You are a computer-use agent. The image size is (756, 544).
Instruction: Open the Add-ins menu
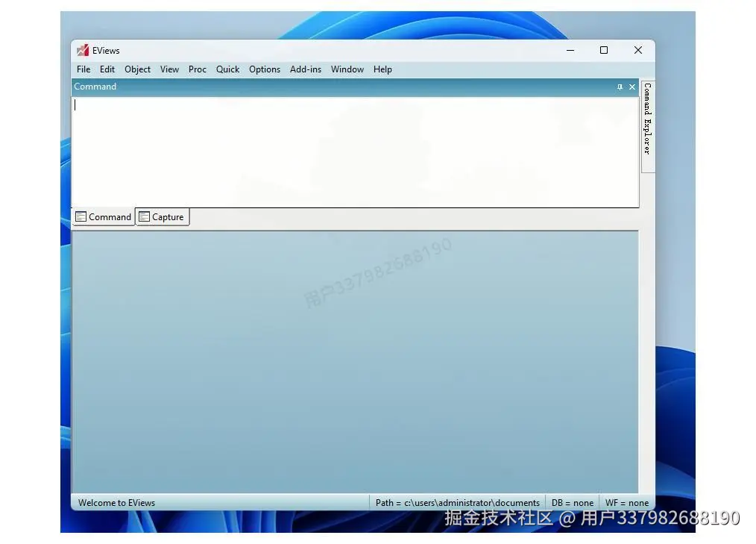coord(305,69)
